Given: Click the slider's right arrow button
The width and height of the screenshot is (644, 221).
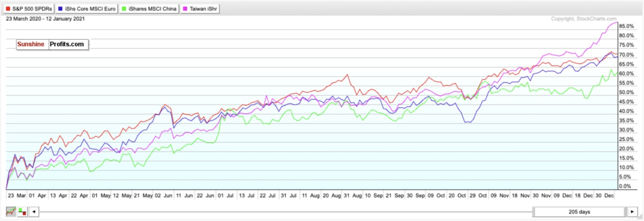Looking at the screenshot, I should 632,212.
